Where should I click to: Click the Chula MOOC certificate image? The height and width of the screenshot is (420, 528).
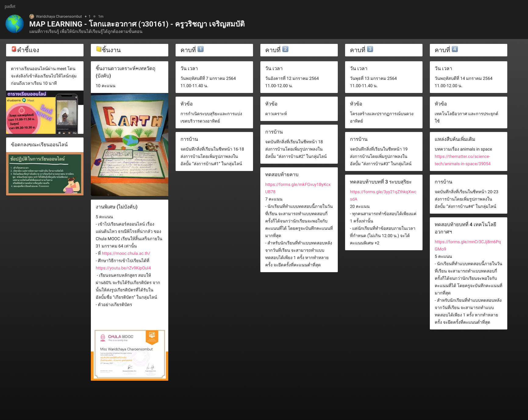pyautogui.click(x=129, y=354)
